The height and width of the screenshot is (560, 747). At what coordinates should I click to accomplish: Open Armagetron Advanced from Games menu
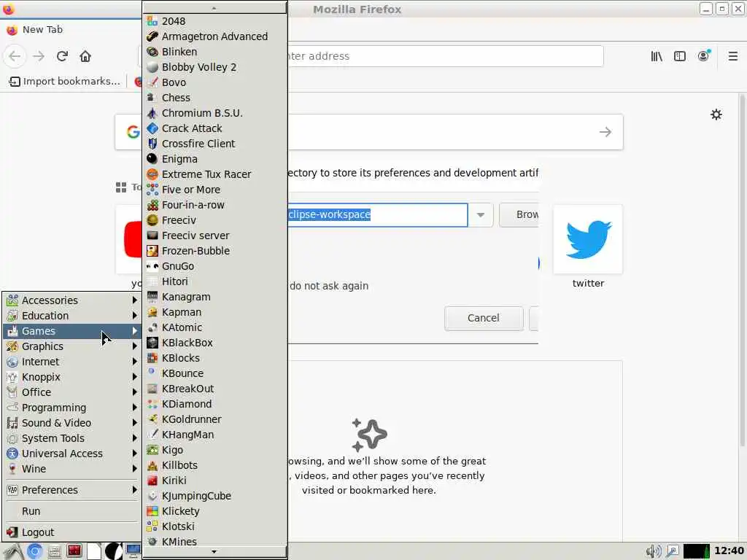click(x=215, y=36)
